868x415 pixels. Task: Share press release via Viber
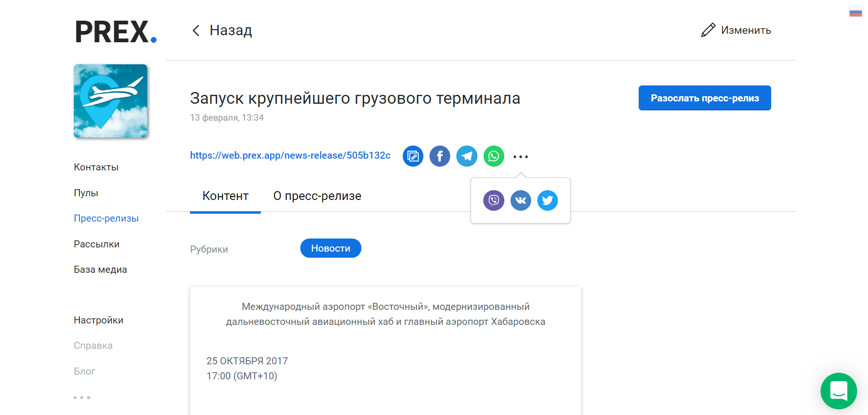pos(493,200)
